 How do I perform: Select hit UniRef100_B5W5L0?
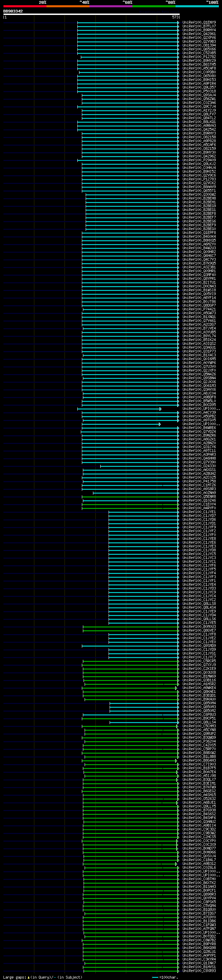(x=199, y=401)
